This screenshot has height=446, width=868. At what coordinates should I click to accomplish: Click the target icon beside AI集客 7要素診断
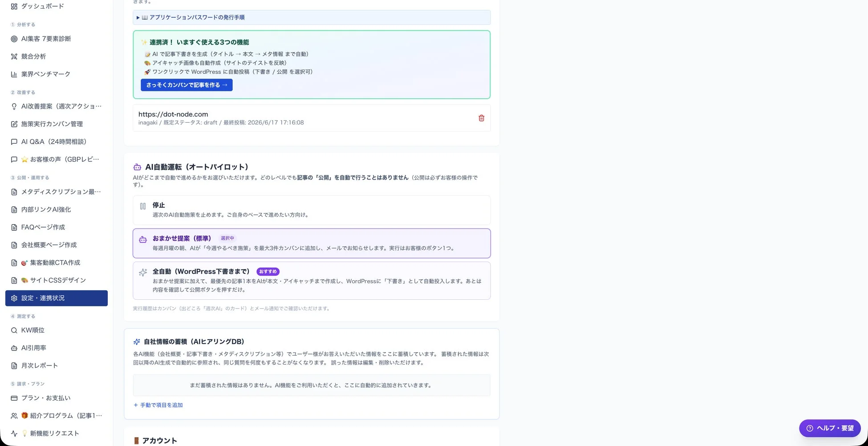pos(14,39)
